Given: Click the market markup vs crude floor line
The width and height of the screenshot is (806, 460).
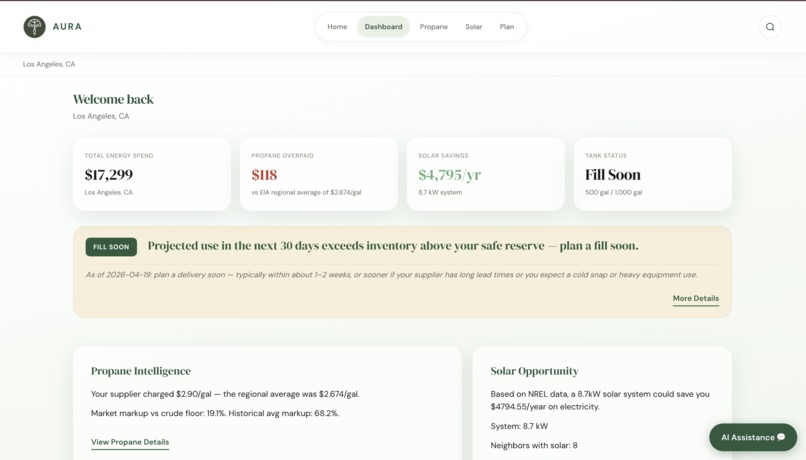Looking at the screenshot, I should click(215, 413).
